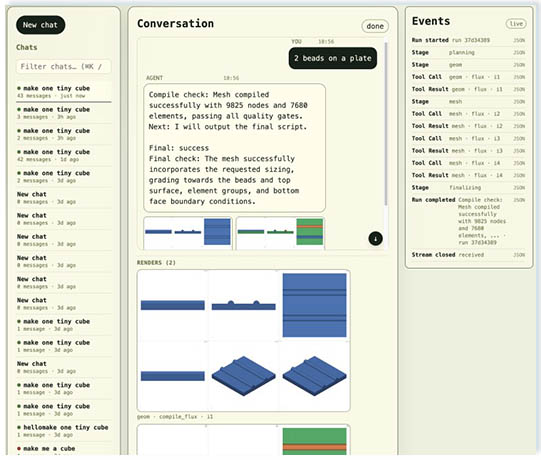Select the '2 beads on a plate' user message
This screenshot has height=460, width=541.
click(x=333, y=58)
